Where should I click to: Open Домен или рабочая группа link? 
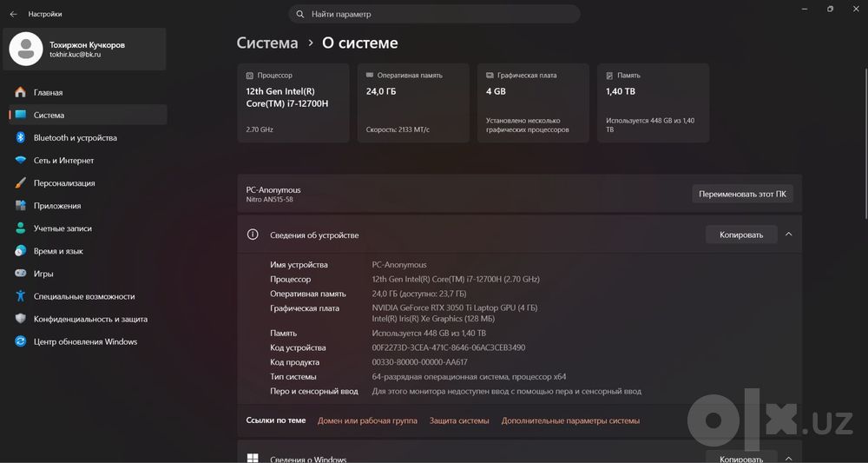pos(367,421)
